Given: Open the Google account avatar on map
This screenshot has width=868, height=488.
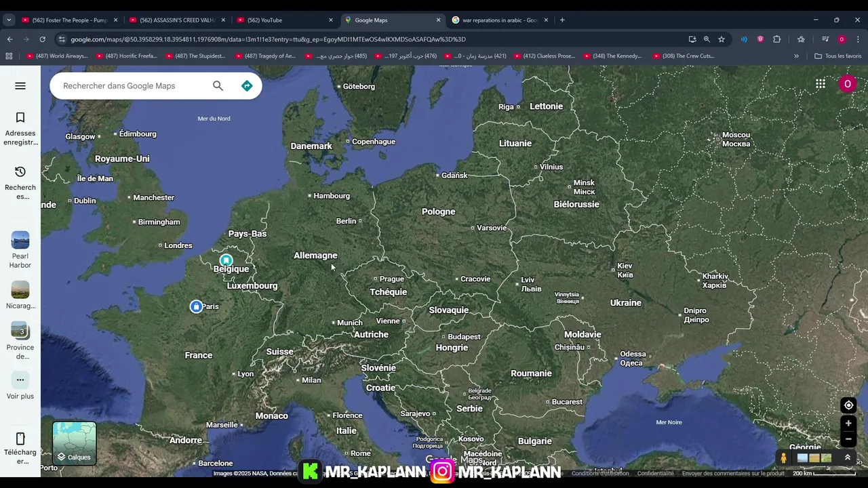Looking at the screenshot, I should click(847, 84).
